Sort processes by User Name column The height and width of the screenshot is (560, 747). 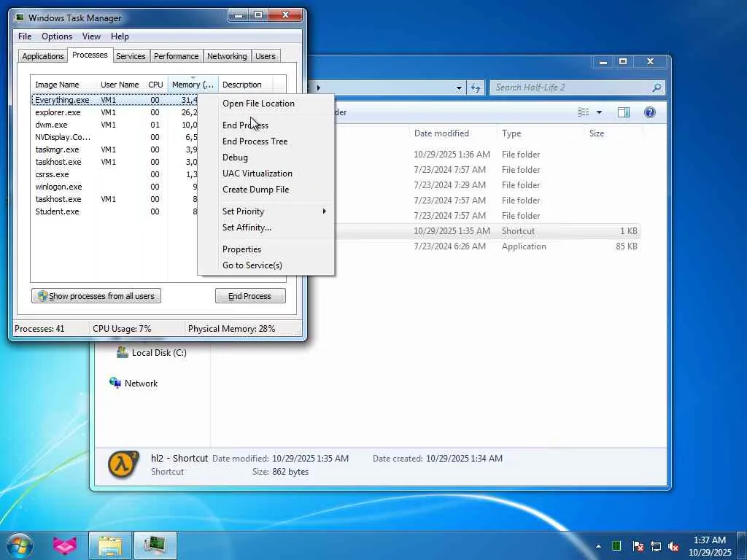coord(120,85)
